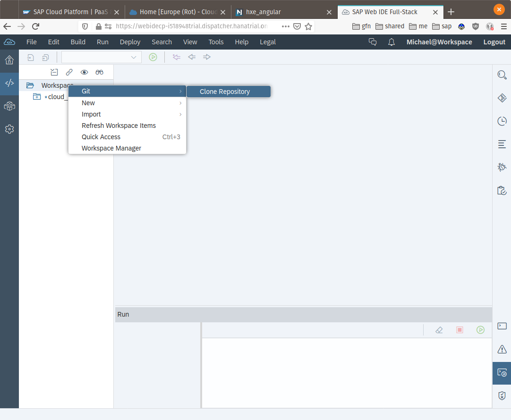
Task: Select the Development code perspective icon
Action: (x=9, y=83)
